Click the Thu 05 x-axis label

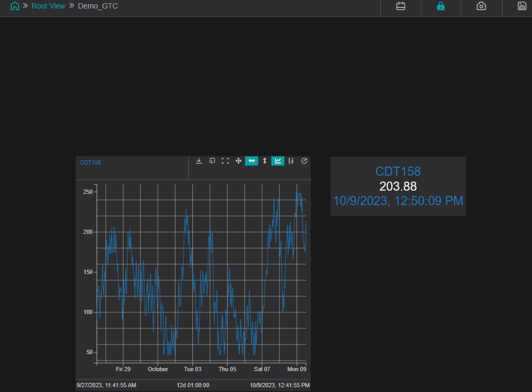(228, 369)
